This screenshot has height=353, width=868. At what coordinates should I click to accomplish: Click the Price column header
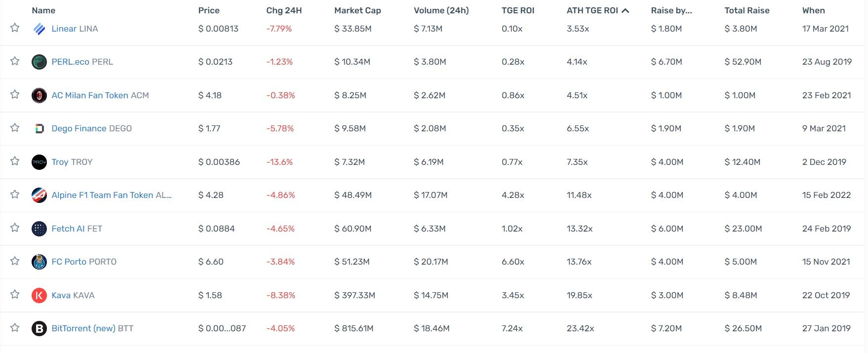pyautogui.click(x=209, y=10)
